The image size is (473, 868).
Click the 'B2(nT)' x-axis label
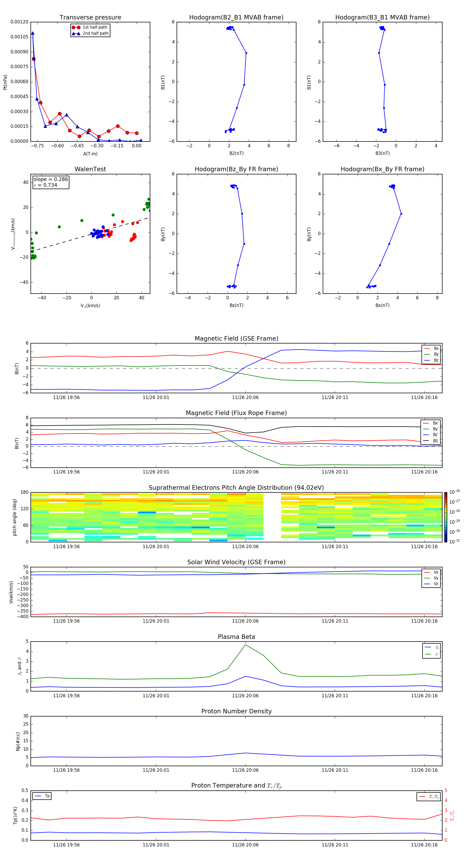click(x=236, y=153)
